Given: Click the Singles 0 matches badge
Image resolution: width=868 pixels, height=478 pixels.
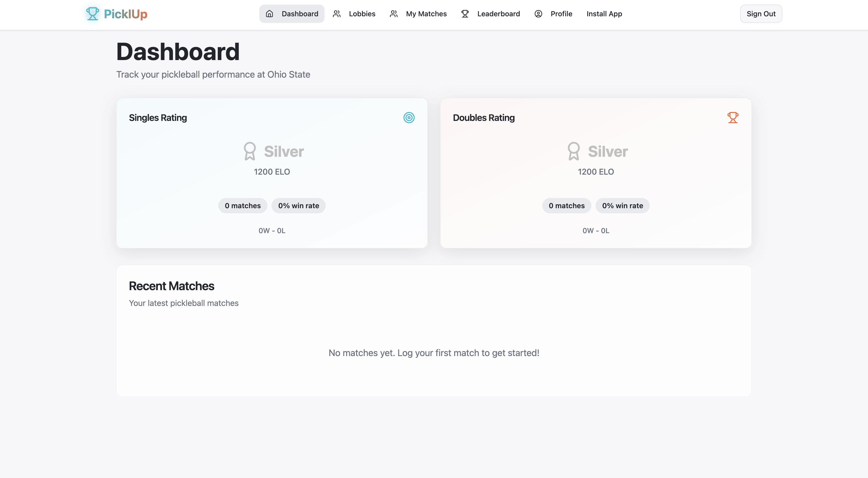Looking at the screenshot, I should (x=243, y=206).
